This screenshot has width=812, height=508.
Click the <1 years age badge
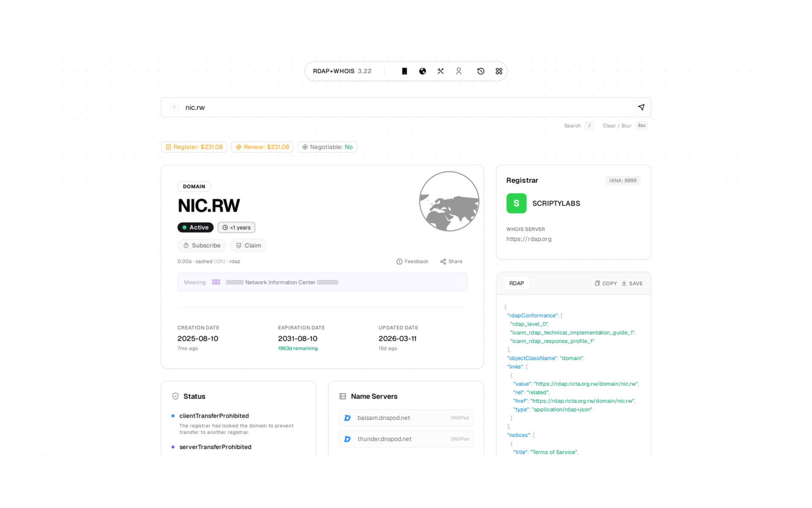[236, 227]
